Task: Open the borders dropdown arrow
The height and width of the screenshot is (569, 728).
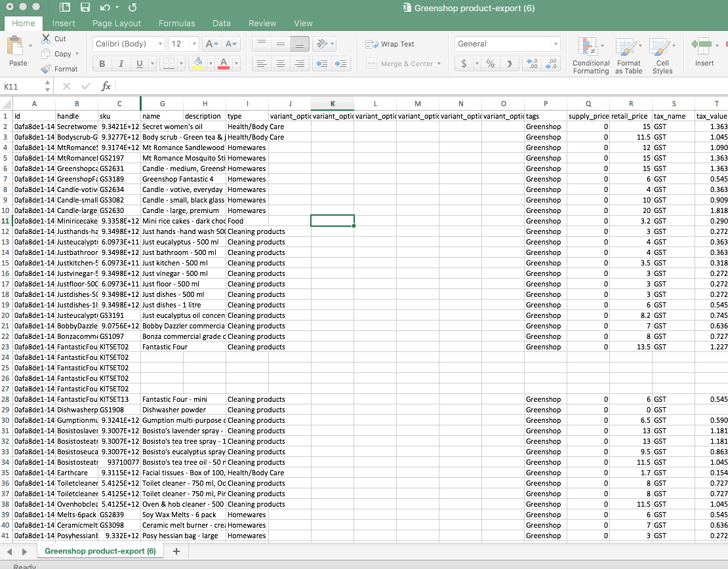Action: [x=181, y=64]
